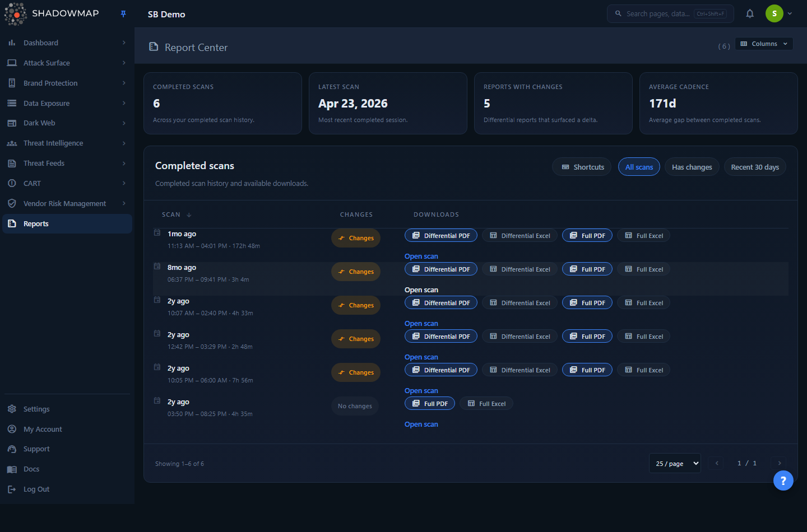
Task: Click the Dashboard bar chart icon
Action: tap(12, 43)
